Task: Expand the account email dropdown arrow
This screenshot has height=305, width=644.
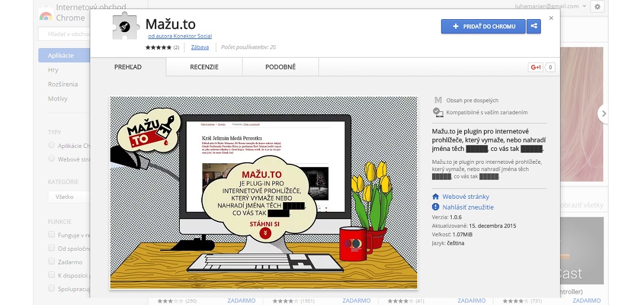Action: pos(584,7)
